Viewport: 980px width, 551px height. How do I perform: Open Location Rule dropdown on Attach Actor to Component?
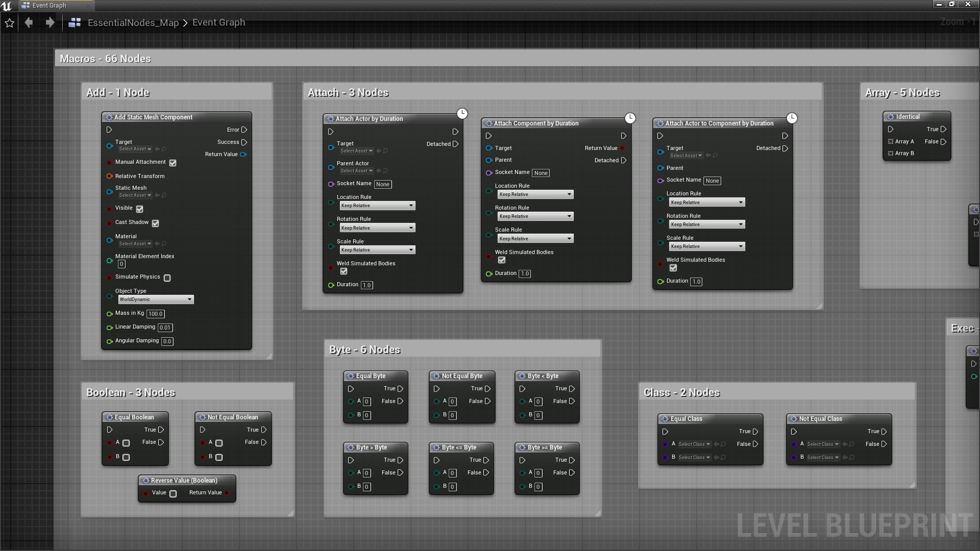pyautogui.click(x=707, y=202)
